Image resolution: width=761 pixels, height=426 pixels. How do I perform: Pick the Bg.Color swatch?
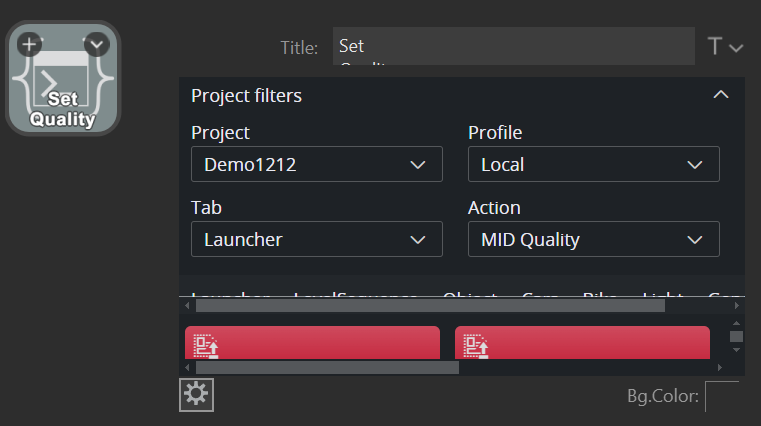pos(722,396)
